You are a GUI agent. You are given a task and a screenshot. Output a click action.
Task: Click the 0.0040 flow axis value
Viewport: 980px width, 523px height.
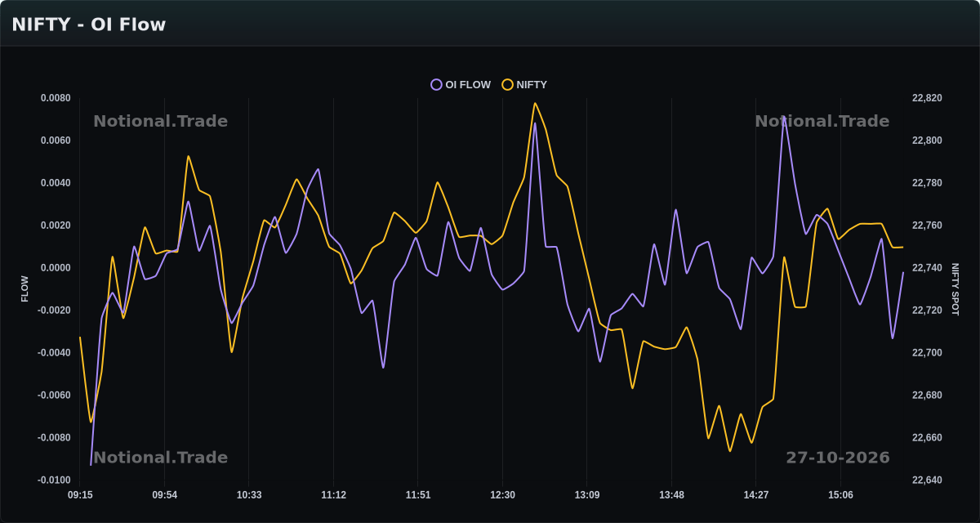click(56, 183)
